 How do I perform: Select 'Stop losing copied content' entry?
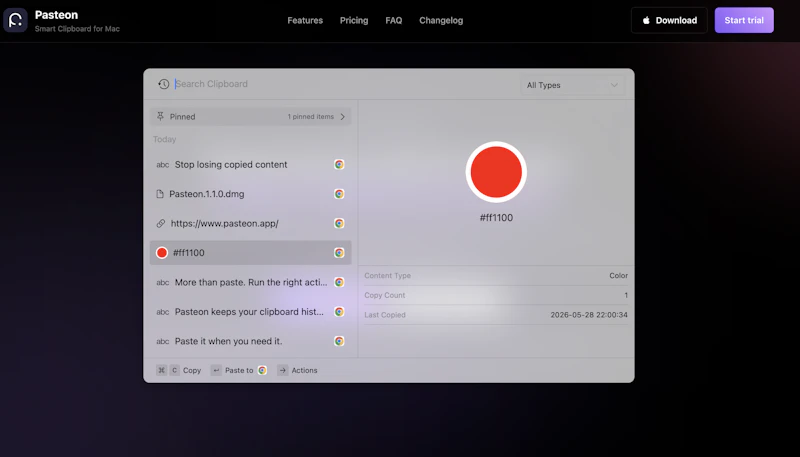click(x=251, y=164)
